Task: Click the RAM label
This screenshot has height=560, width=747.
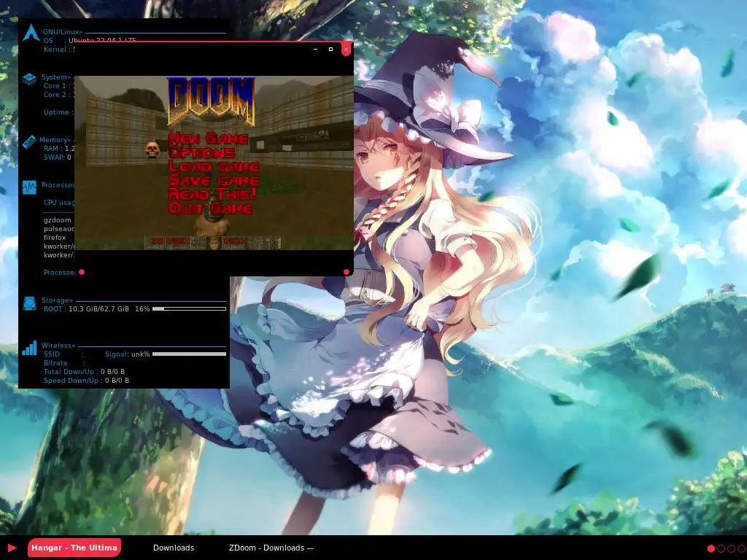Action: pos(50,148)
